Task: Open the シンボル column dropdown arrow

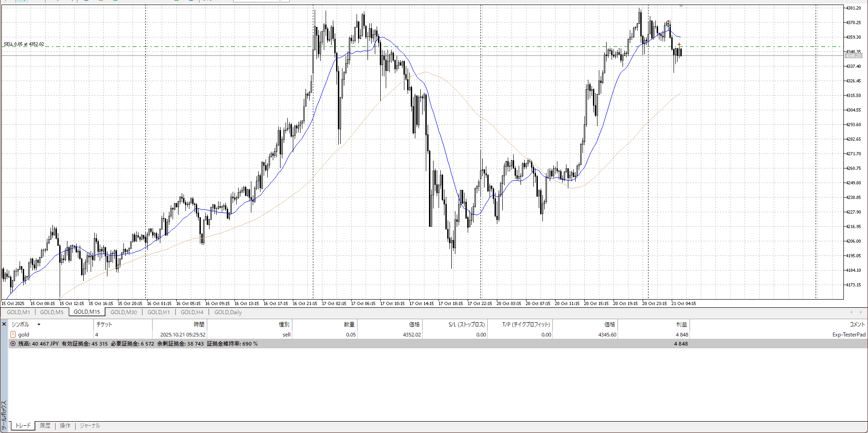Action: tap(39, 325)
